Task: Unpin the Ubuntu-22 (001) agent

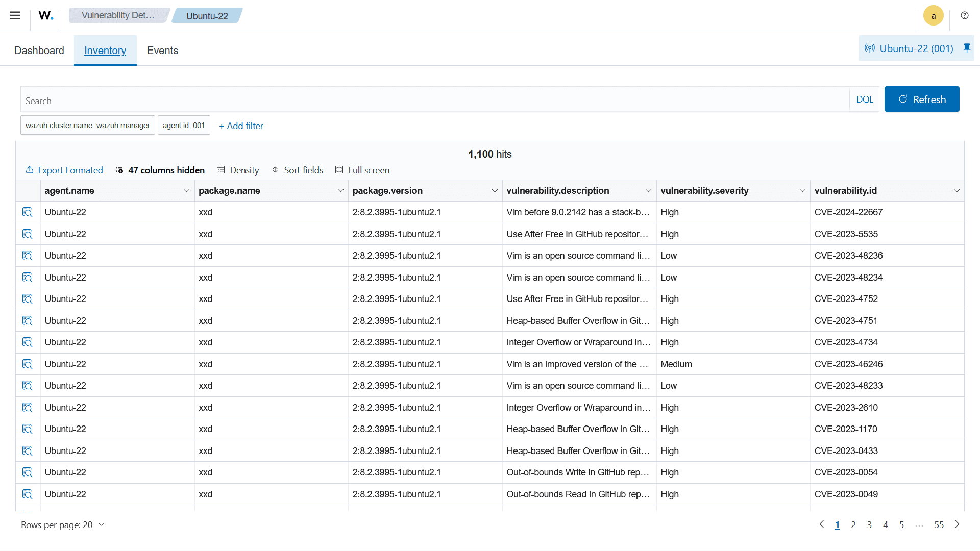Action: 967,48
